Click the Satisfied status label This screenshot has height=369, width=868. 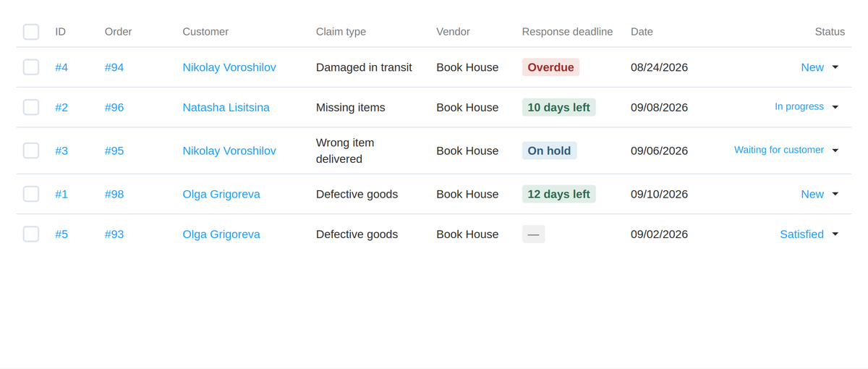pyautogui.click(x=802, y=234)
